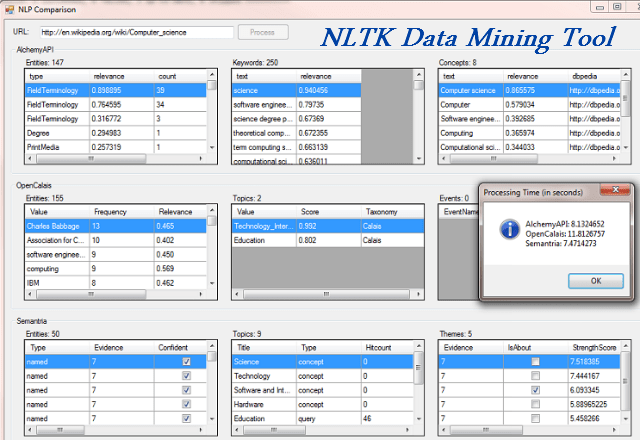The image size is (640, 440).
Task: Select 'Technology_Inter...' topic row
Action: [328, 226]
